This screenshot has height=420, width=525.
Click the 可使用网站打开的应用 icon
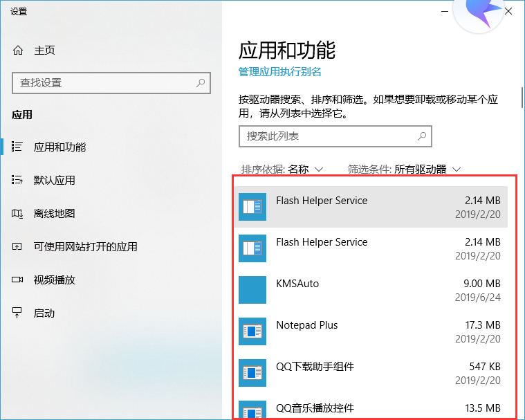pyautogui.click(x=17, y=246)
